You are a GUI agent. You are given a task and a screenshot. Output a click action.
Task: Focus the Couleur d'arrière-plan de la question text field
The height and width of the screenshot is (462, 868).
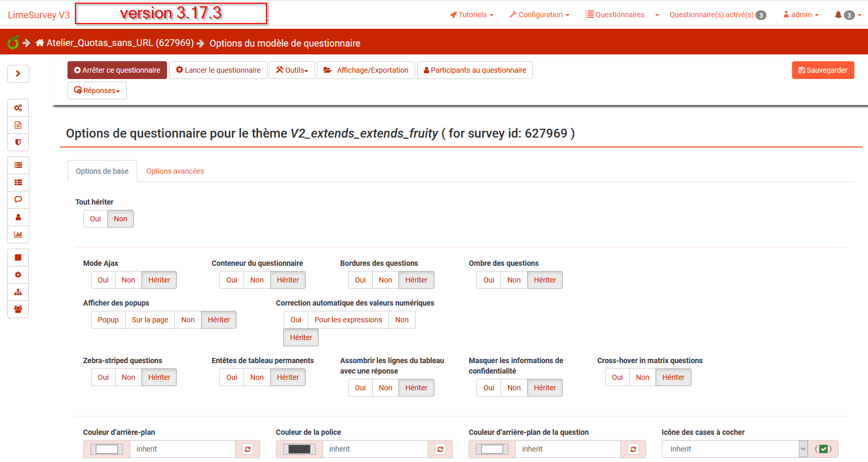tap(568, 449)
